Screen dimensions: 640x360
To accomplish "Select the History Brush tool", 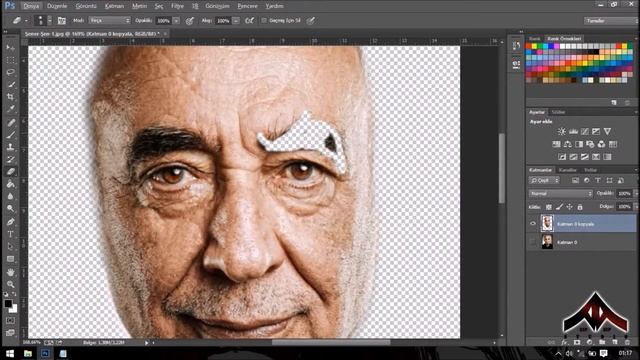I will point(11,159).
